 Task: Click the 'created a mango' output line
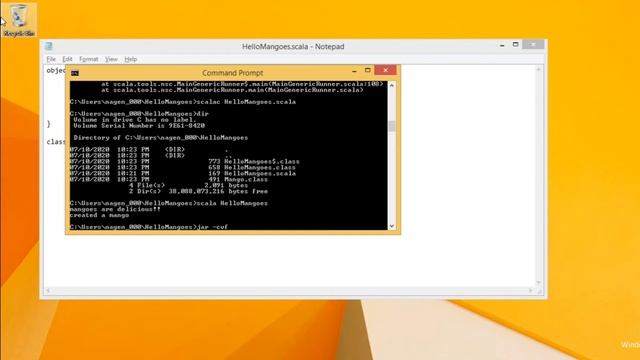click(99, 215)
